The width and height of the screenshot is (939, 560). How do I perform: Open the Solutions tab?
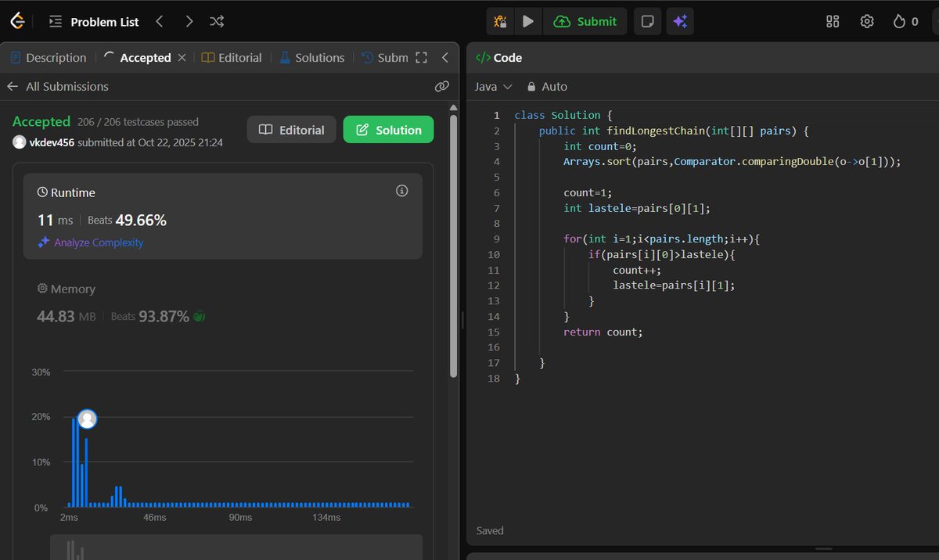(311, 58)
